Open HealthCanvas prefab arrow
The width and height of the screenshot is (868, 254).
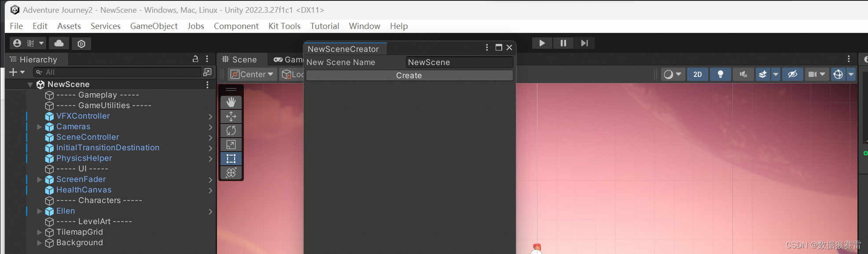(x=210, y=190)
